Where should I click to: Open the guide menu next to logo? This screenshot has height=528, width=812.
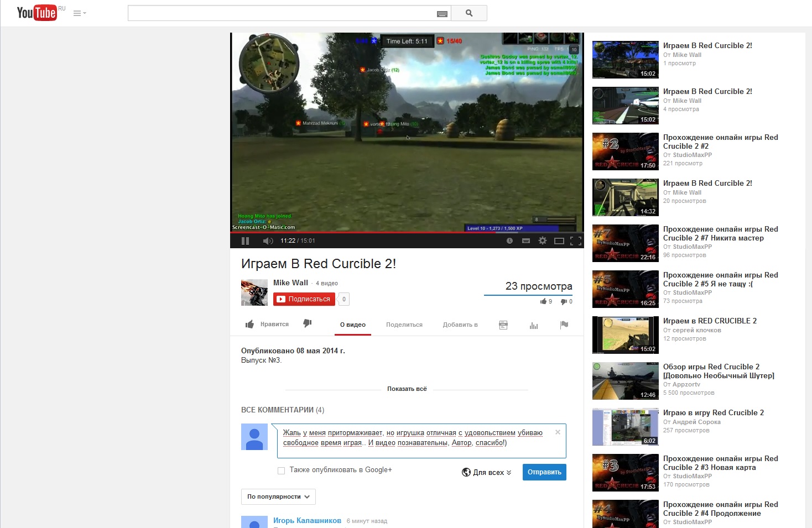point(80,13)
